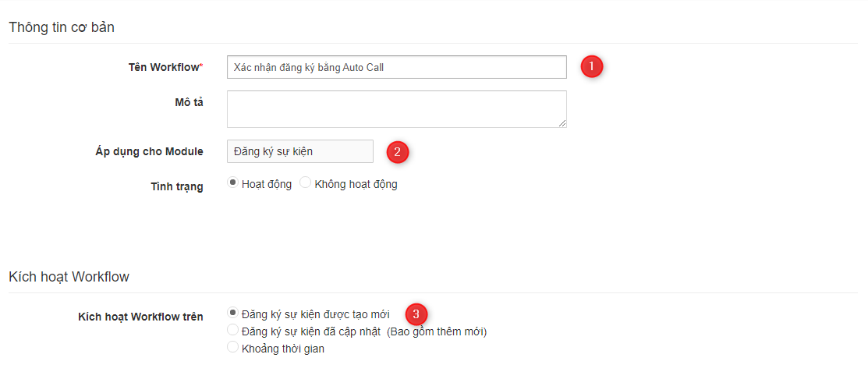This screenshot has width=868, height=372.
Task: Open the Áp dụng cho Module field
Action: [x=300, y=151]
